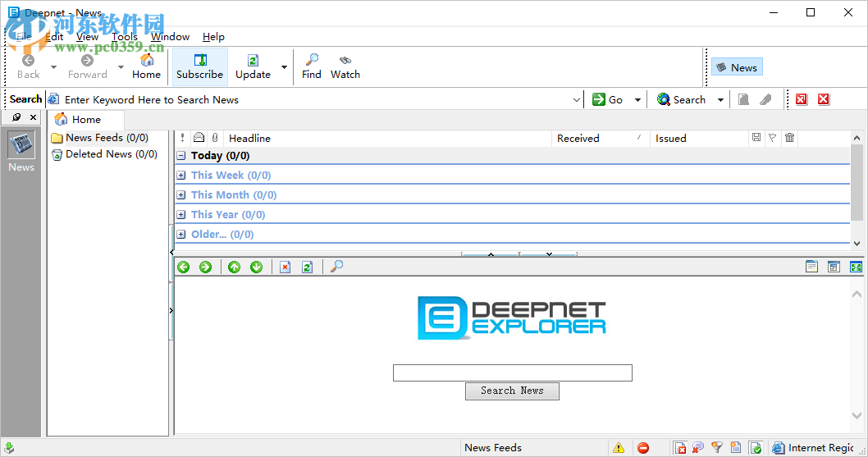The image size is (868, 457).
Task: Go to next news with green down arrow
Action: [256, 267]
